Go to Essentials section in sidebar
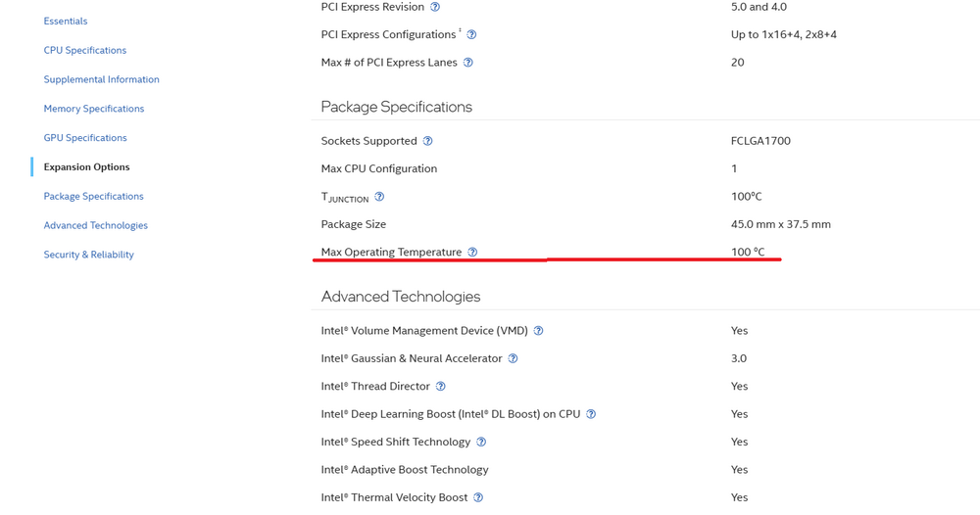The width and height of the screenshot is (980, 515). point(66,22)
